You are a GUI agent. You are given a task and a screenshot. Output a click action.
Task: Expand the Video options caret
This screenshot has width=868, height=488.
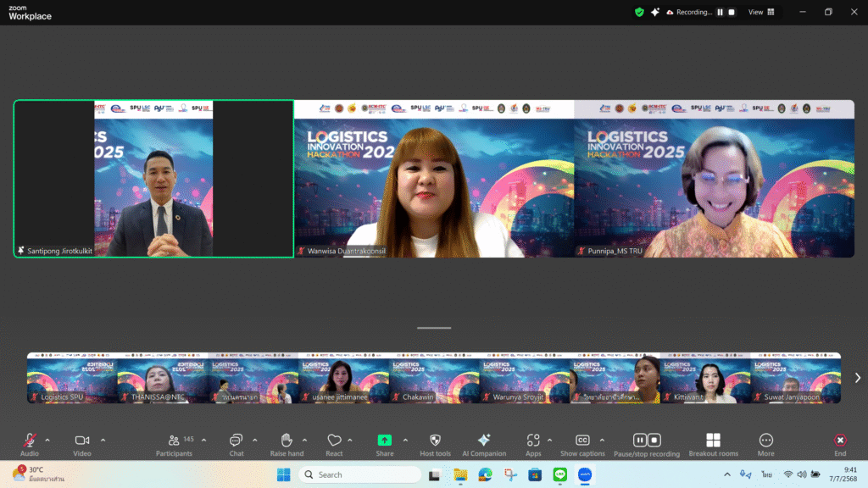[103, 441]
